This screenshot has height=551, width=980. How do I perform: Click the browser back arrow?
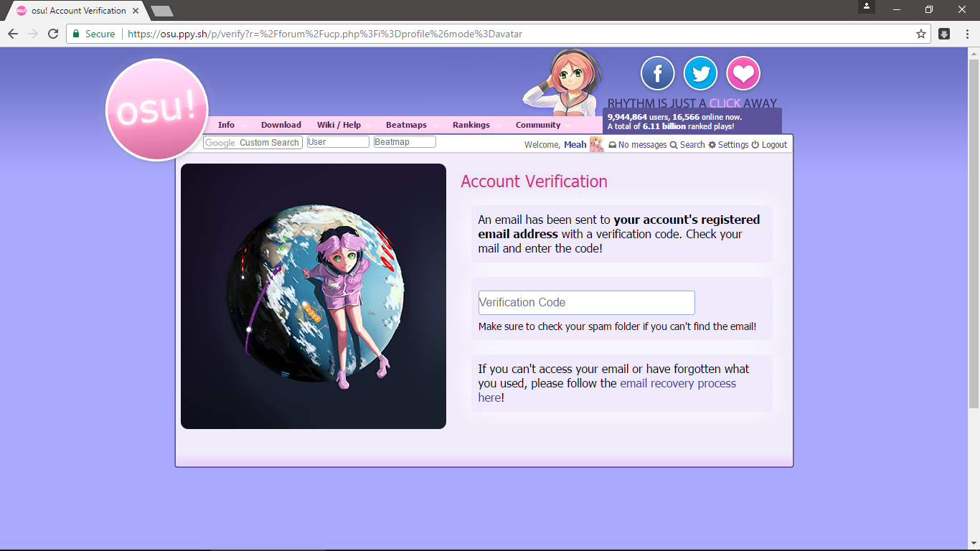click(13, 34)
